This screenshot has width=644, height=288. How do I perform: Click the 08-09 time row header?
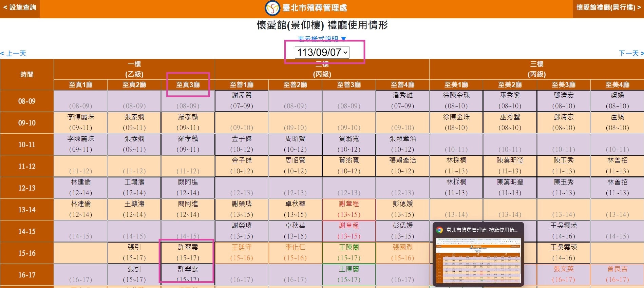click(27, 101)
